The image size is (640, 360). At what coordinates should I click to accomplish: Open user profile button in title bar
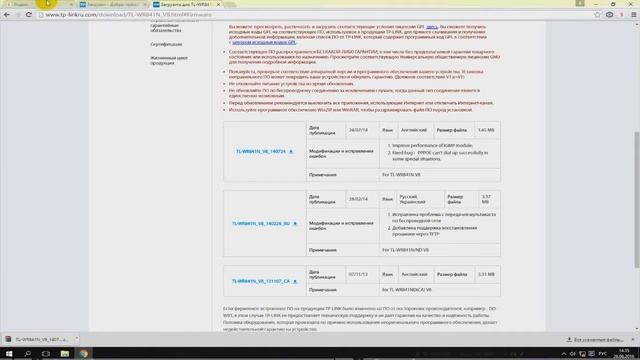click(580, 3)
